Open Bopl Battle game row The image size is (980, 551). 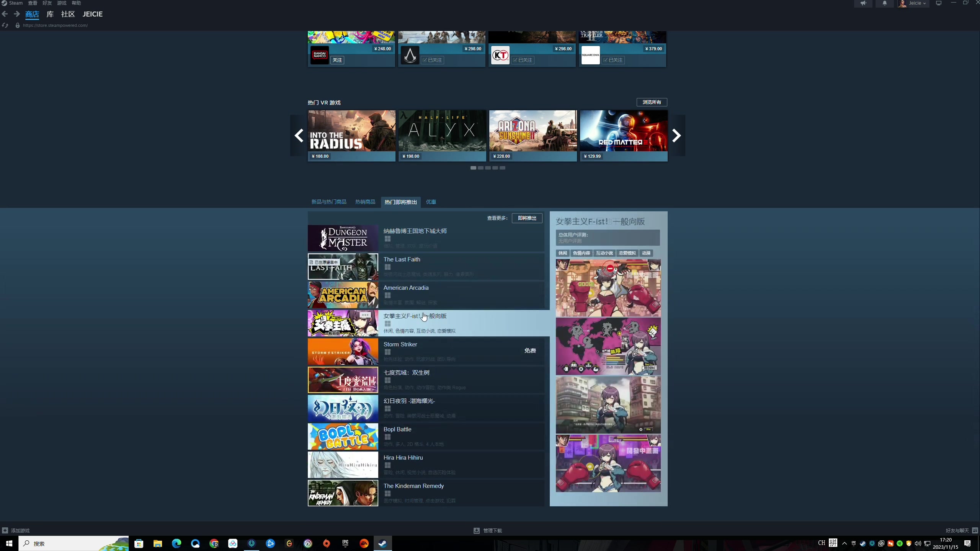(x=426, y=437)
